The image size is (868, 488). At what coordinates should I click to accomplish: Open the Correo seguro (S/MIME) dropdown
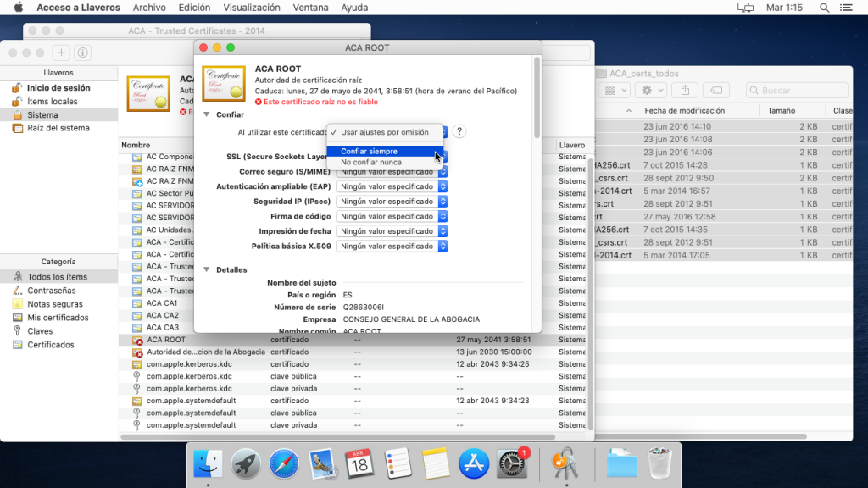pyautogui.click(x=392, y=171)
